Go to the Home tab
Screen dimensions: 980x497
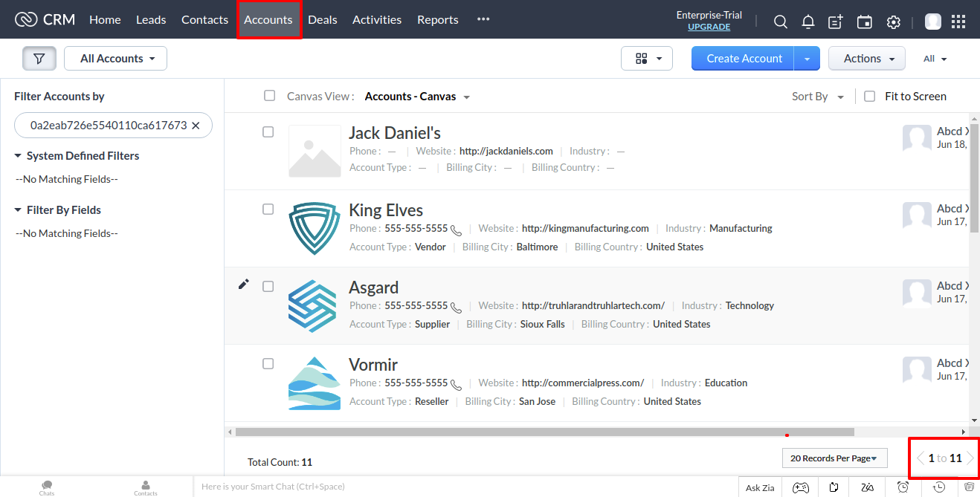pos(105,19)
